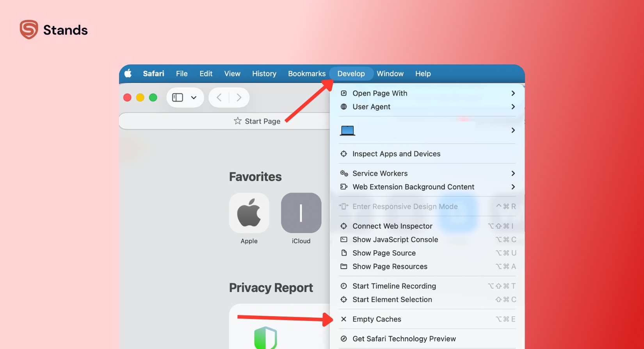Viewport: 644px width, 349px height.
Task: Click the star icon beside Start Page
Action: tap(238, 121)
